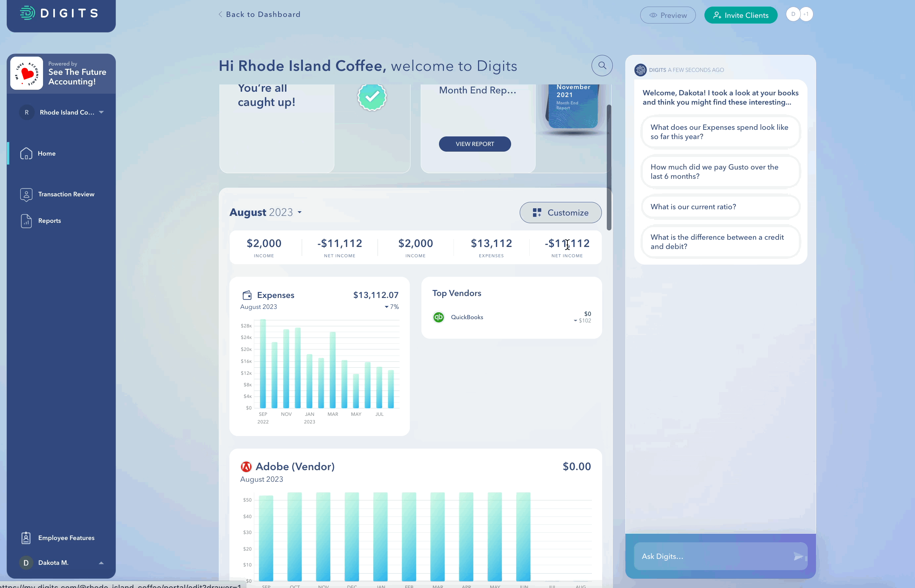
Task: Expand Rhode Island Co... account dropdown
Action: pos(102,112)
